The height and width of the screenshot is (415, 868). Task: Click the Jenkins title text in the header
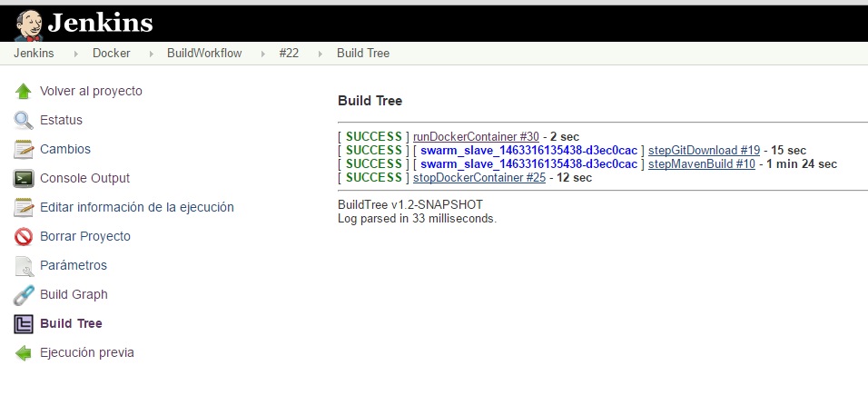100,24
